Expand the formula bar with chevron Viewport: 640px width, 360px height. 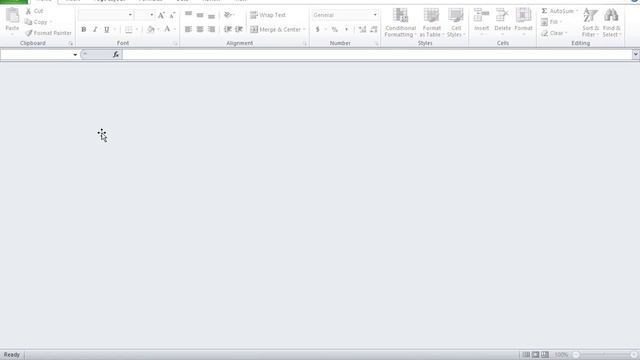[x=636, y=54]
